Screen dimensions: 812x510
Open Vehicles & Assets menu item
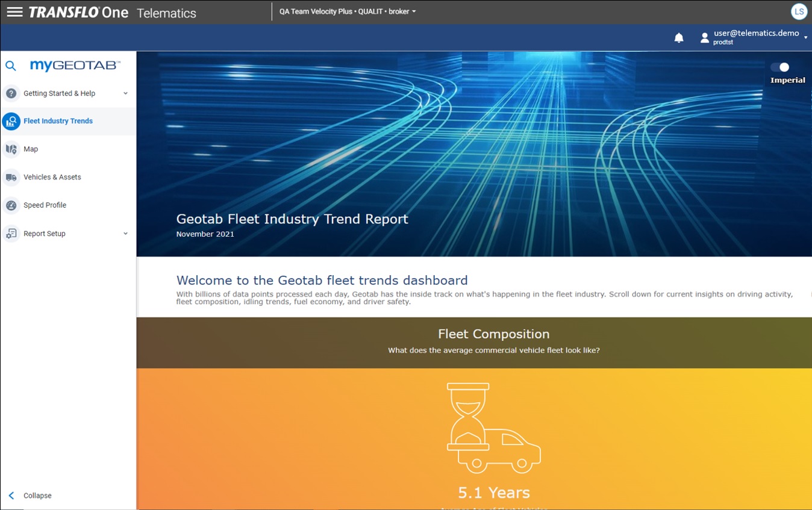[x=68, y=178]
